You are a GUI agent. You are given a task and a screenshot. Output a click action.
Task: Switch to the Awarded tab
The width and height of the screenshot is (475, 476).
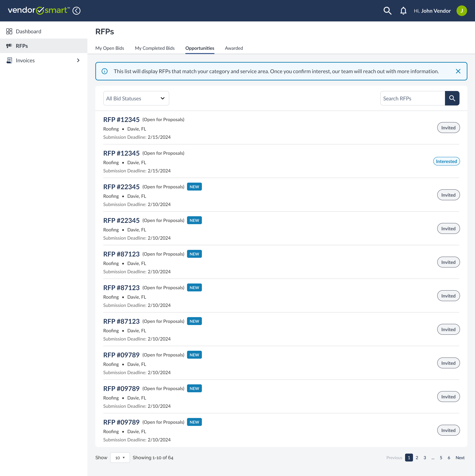coord(234,48)
